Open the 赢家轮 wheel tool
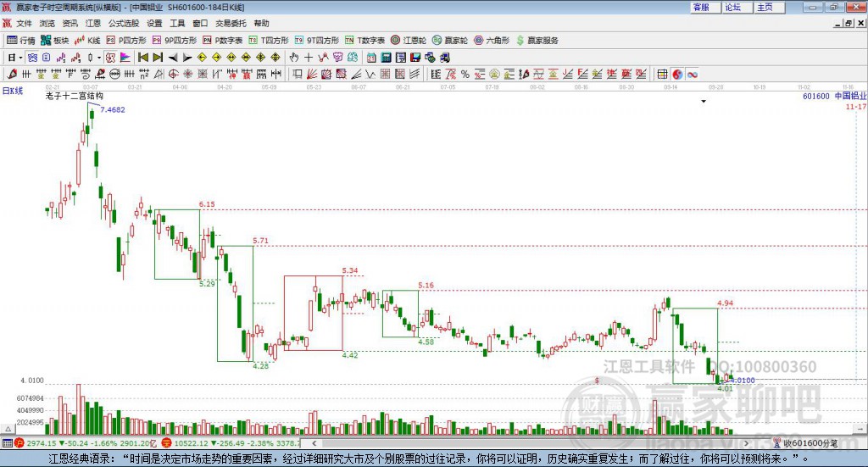868x467 pixels. [450, 41]
